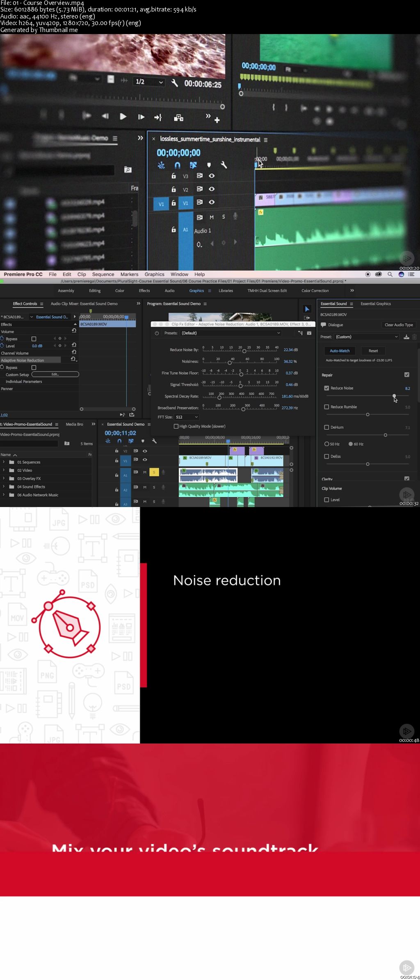Enable voice-over record microphone on A1 track
Viewport: 420px width, 980px height.
click(x=163, y=472)
